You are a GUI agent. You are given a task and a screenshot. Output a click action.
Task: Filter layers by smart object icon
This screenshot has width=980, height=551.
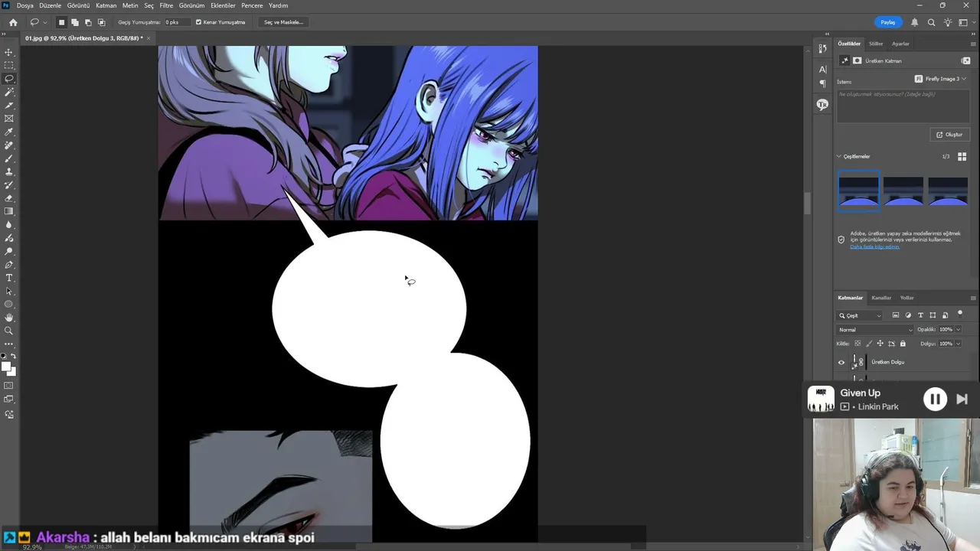coord(945,315)
